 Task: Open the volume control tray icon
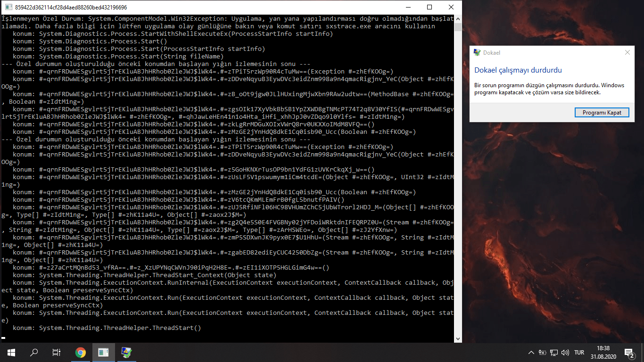(565, 353)
